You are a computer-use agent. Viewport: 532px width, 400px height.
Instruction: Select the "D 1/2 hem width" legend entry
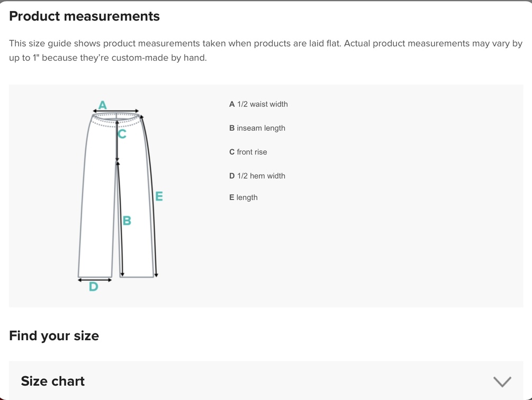click(x=257, y=176)
